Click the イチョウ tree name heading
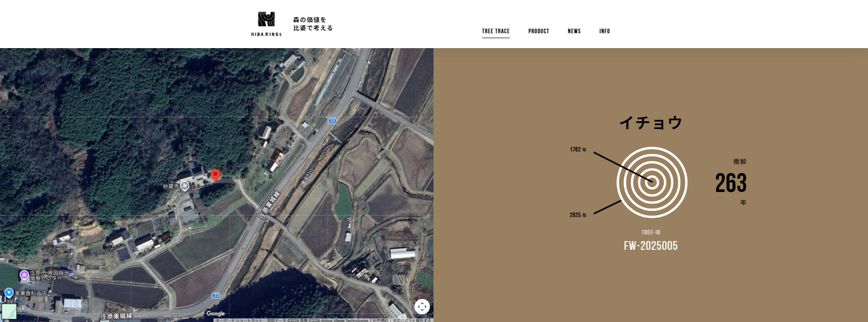Screen dimensions: 868x322 [650, 123]
